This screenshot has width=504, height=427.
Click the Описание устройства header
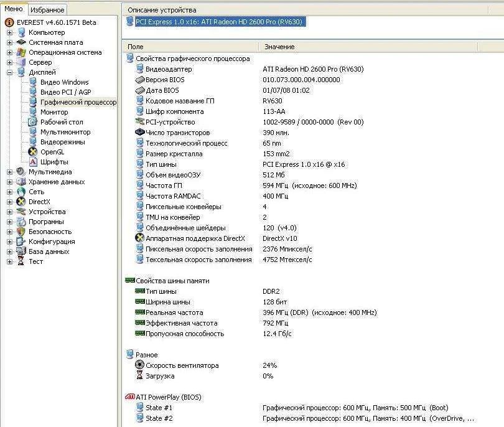tap(306, 10)
